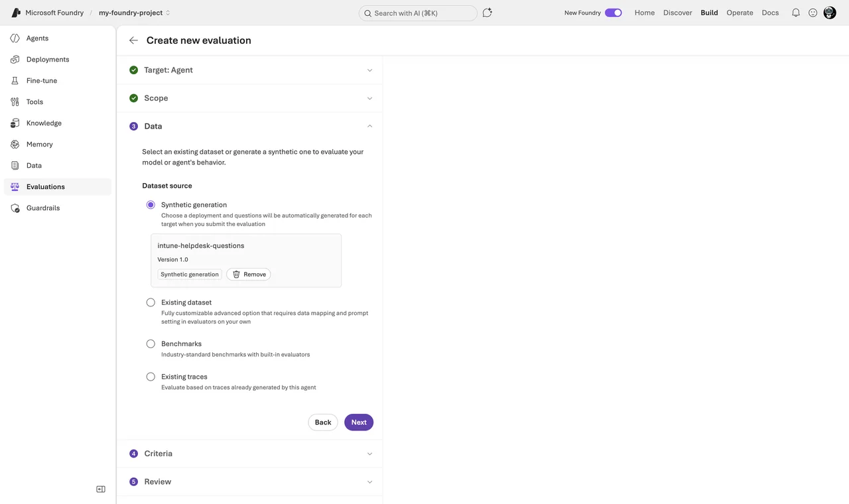The width and height of the screenshot is (849, 504).
Task: Go back using the arrow icon
Action: 133,40
